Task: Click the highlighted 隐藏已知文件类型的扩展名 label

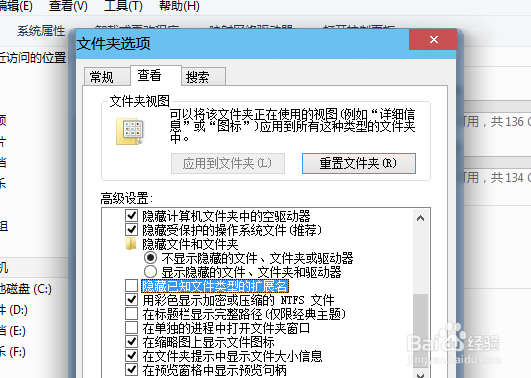Action: 215,286
